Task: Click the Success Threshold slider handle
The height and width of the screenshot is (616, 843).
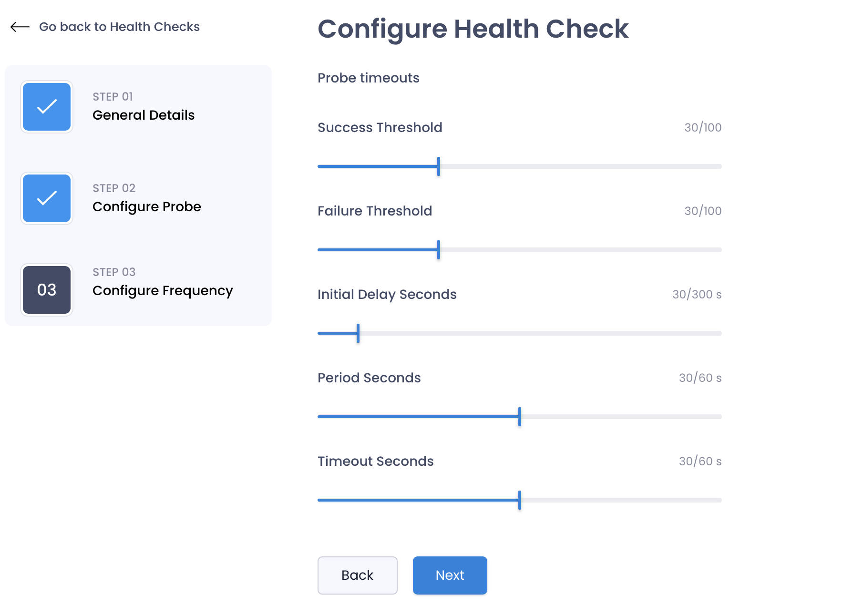Action: (439, 166)
